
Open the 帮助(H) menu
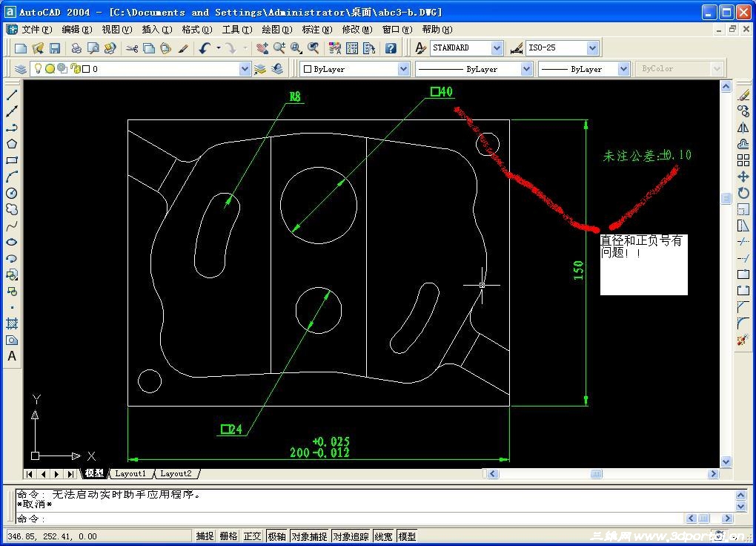tap(437, 30)
